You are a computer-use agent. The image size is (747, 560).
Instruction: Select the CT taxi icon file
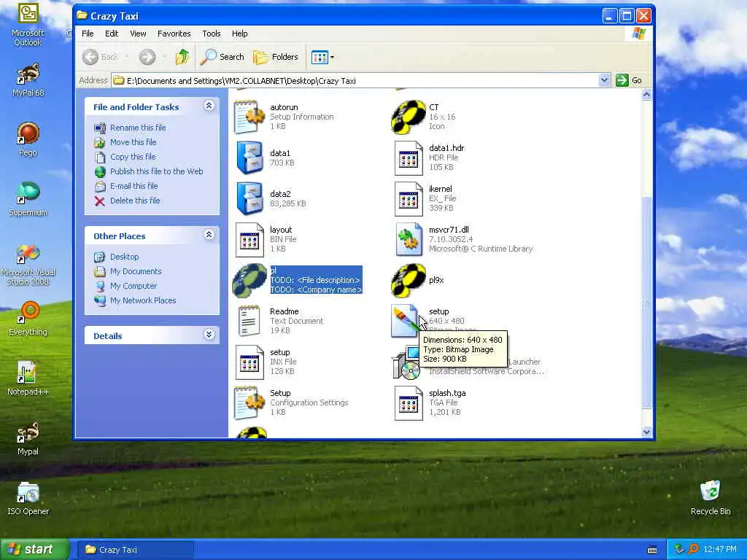[409, 117]
